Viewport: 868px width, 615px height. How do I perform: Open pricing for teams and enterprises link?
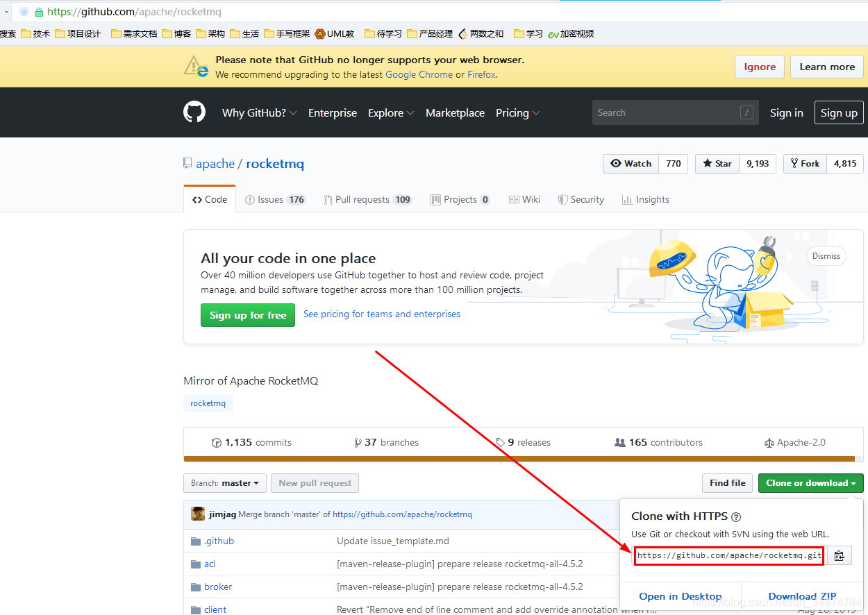(382, 314)
